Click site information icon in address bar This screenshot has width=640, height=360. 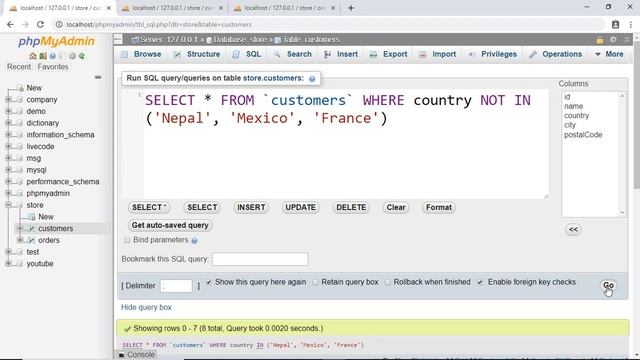click(59, 24)
